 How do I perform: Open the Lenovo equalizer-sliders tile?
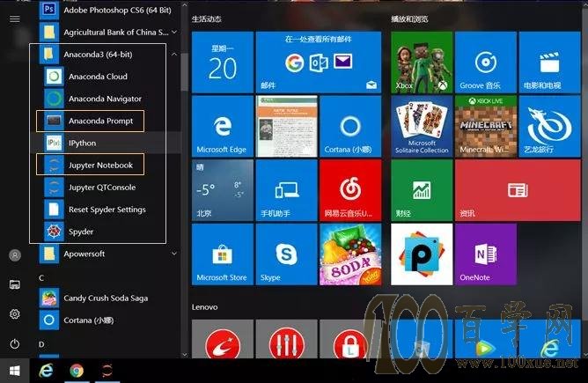287,339
